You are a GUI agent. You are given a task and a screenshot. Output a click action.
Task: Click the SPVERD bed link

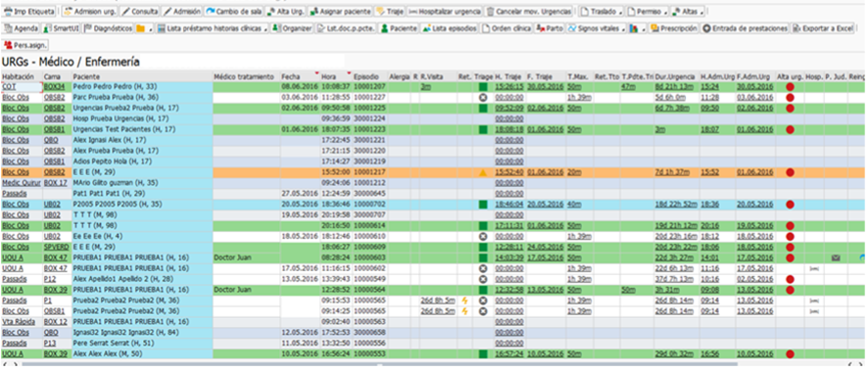pos(56,247)
